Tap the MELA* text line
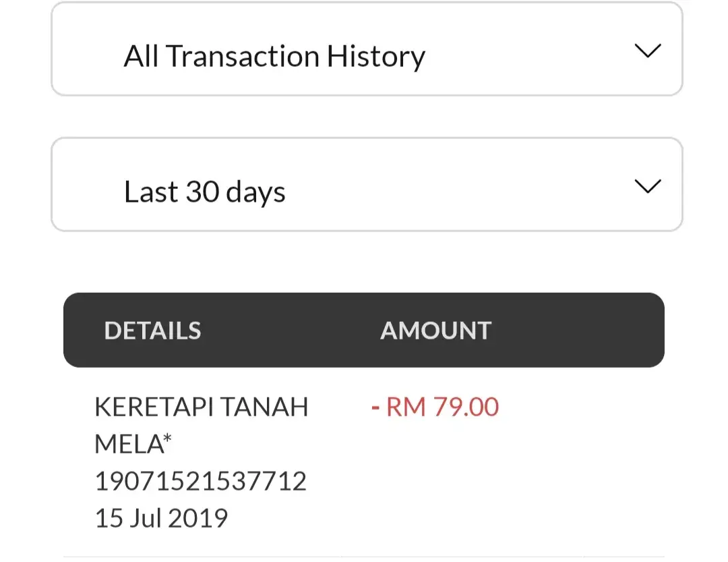The height and width of the screenshot is (562, 728). [x=133, y=445]
